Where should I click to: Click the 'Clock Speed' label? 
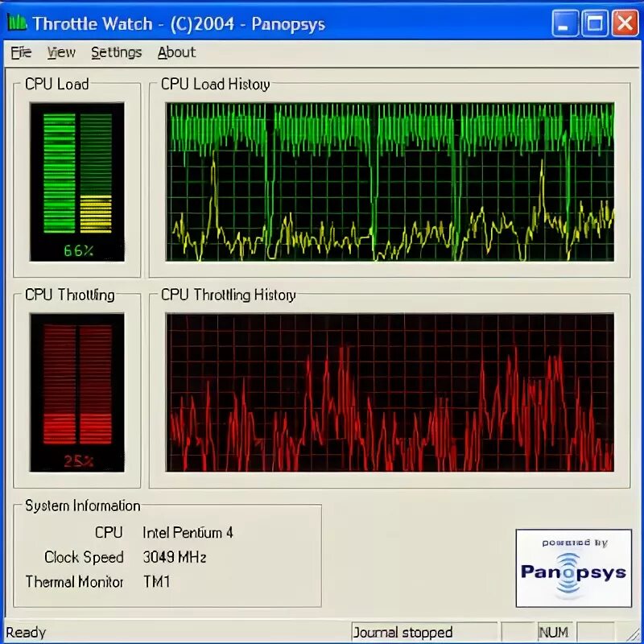(x=84, y=557)
